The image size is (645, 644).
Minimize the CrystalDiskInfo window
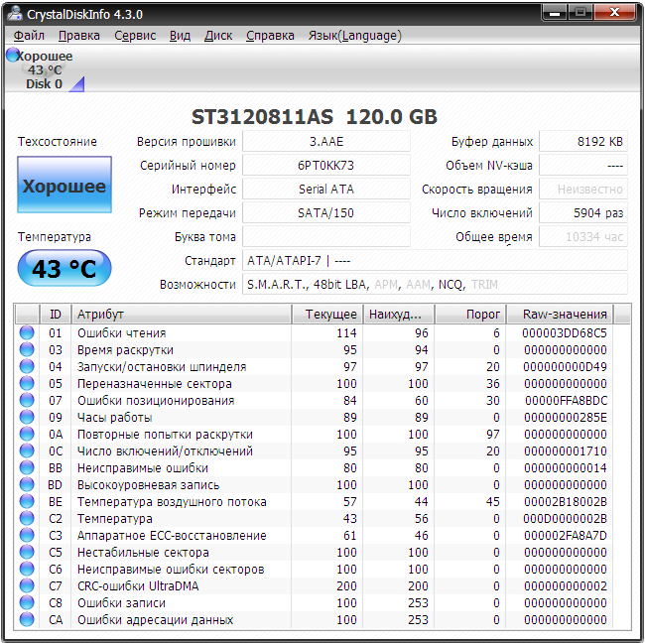555,13
